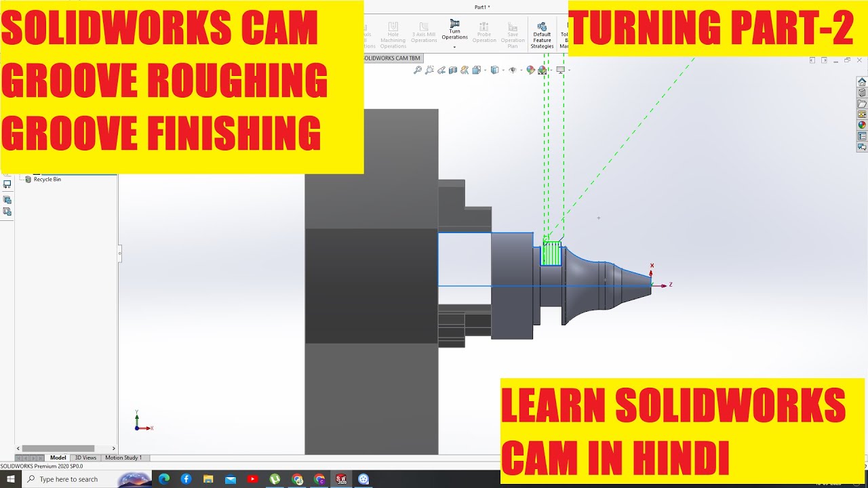Viewport: 868px width, 488px height.
Task: Open uTorrent from taskbar
Action: click(x=275, y=479)
